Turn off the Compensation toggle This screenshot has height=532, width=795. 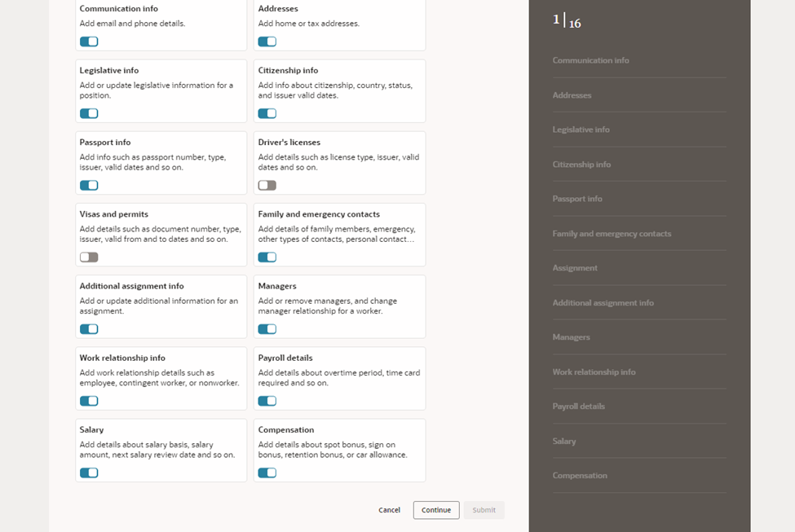click(x=267, y=472)
